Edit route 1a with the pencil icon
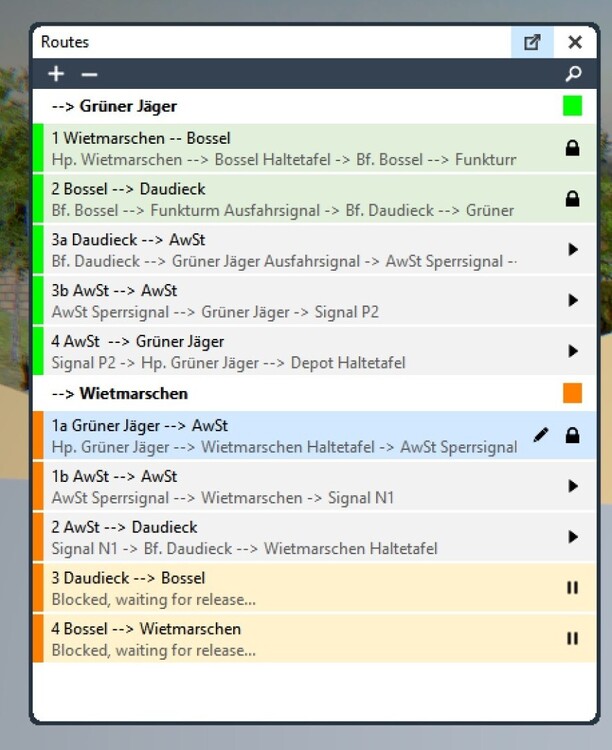This screenshot has height=750, width=612. pyautogui.click(x=541, y=435)
